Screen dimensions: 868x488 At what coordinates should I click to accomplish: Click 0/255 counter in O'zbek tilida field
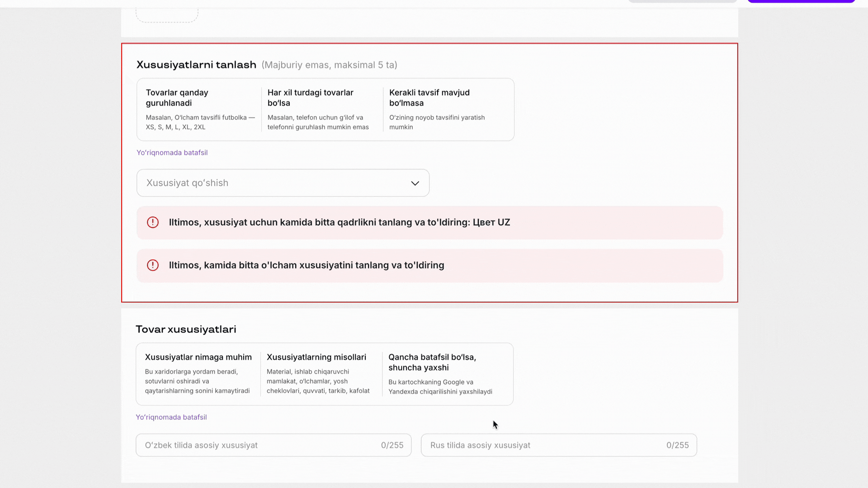(x=392, y=445)
